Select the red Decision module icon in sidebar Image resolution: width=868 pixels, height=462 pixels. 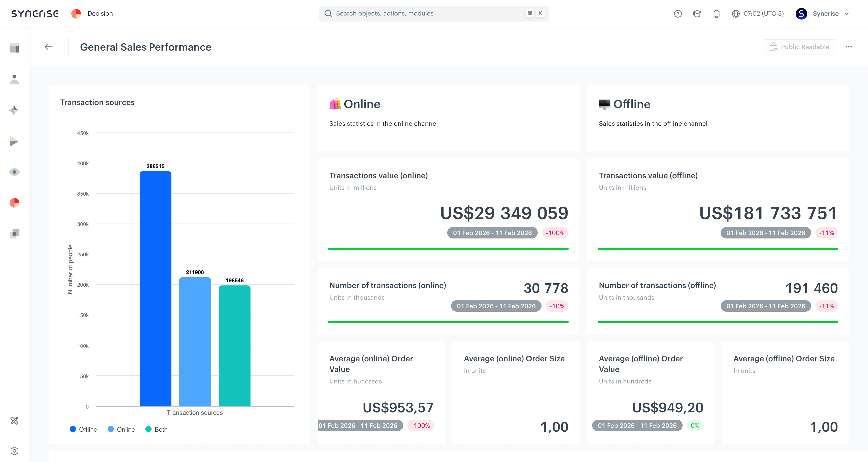coord(14,203)
